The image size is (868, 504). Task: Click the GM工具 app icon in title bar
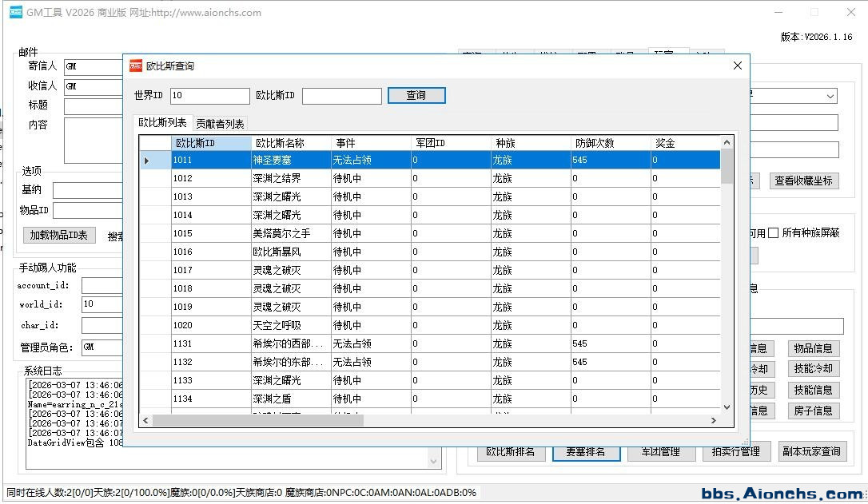pyautogui.click(x=15, y=12)
